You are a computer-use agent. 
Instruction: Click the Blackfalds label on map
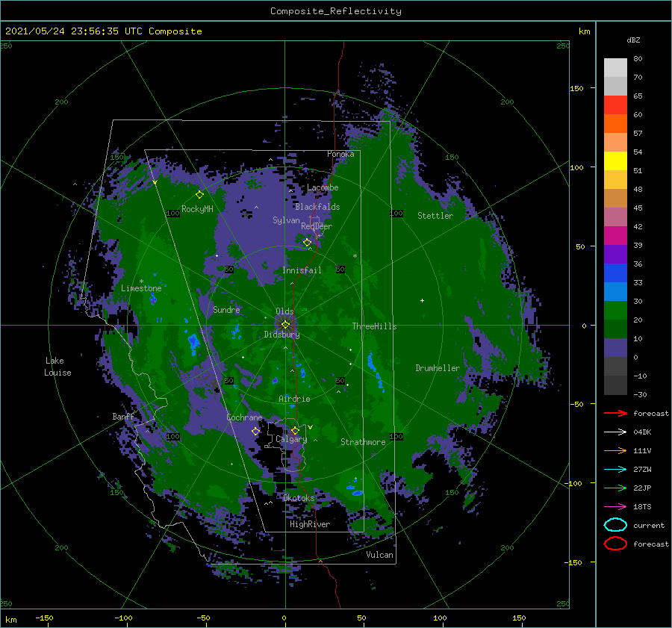[x=317, y=207]
